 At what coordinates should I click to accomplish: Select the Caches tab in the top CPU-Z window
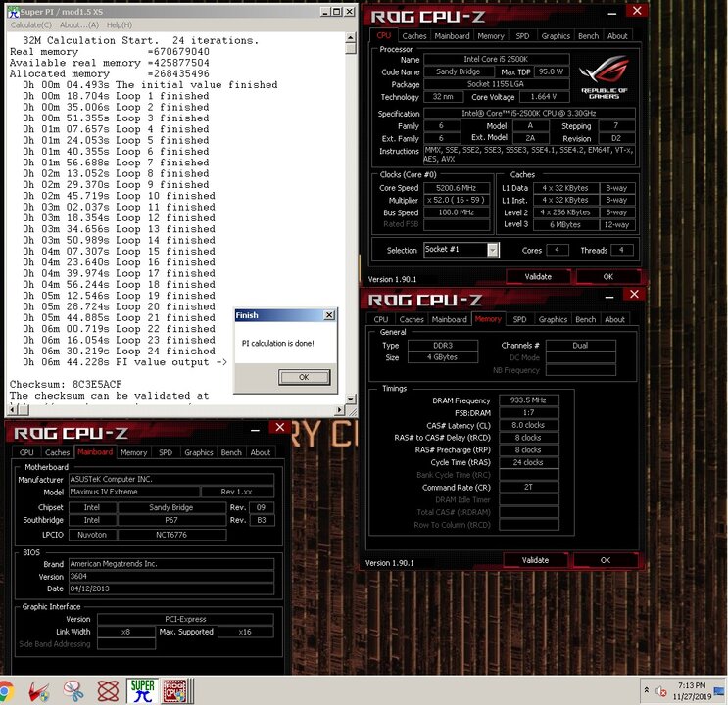click(x=414, y=36)
